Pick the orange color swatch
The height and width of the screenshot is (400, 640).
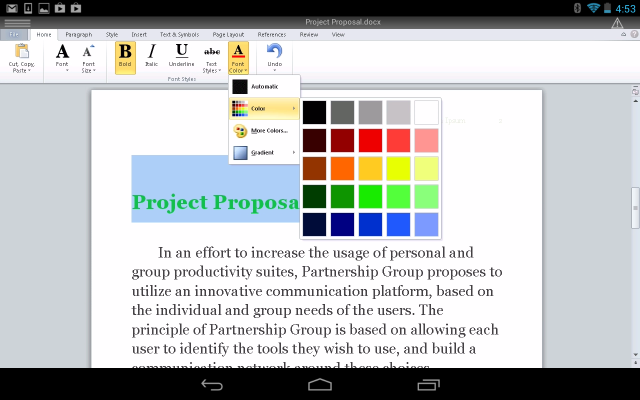(342, 169)
